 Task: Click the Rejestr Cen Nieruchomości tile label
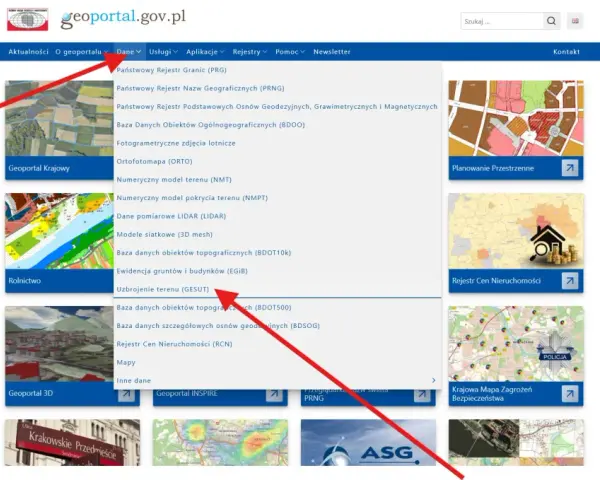pyautogui.click(x=496, y=281)
